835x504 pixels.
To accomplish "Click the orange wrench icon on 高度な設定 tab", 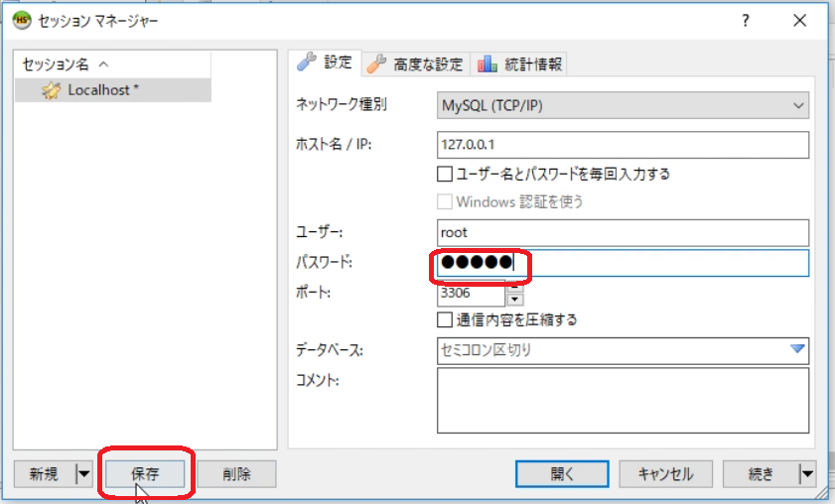I will 376,63.
